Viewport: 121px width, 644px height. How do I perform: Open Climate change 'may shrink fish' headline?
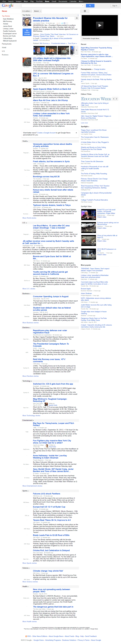coord(48,571)
